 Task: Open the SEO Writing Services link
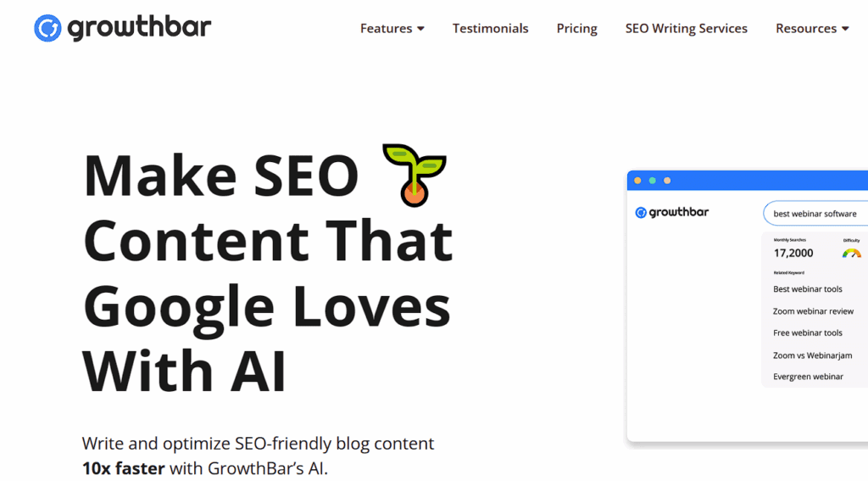pyautogui.click(x=686, y=29)
